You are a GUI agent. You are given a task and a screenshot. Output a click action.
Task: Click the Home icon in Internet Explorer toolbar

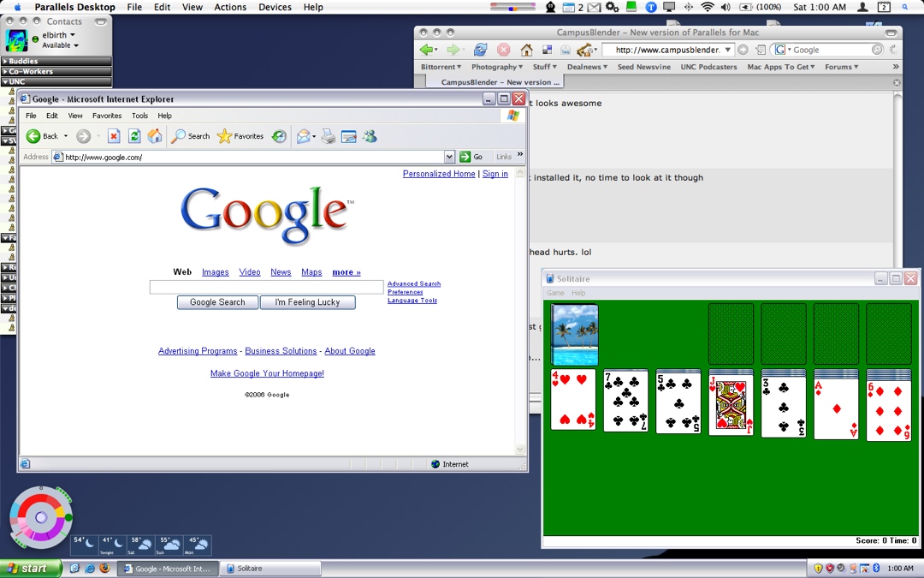click(x=154, y=136)
